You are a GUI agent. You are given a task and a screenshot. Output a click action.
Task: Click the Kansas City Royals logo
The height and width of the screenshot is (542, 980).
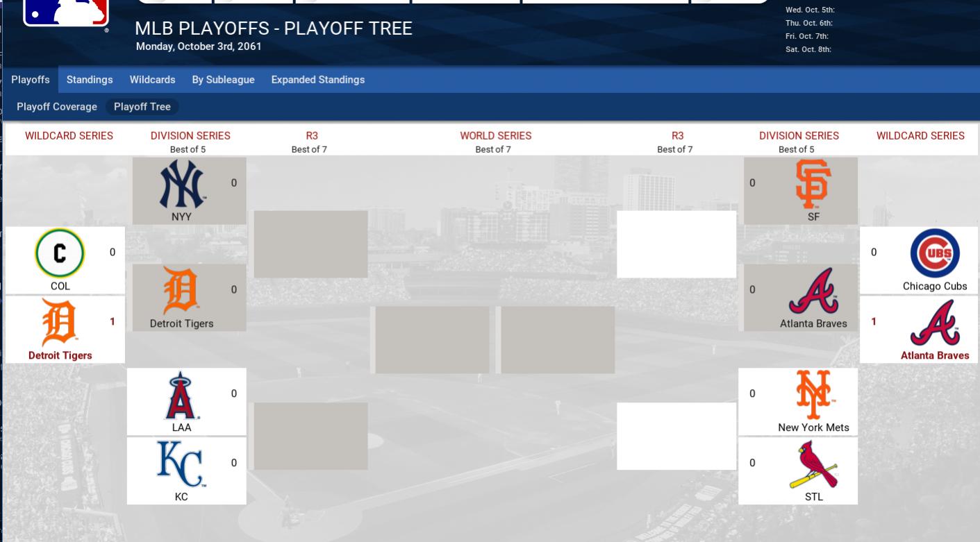coord(181,464)
